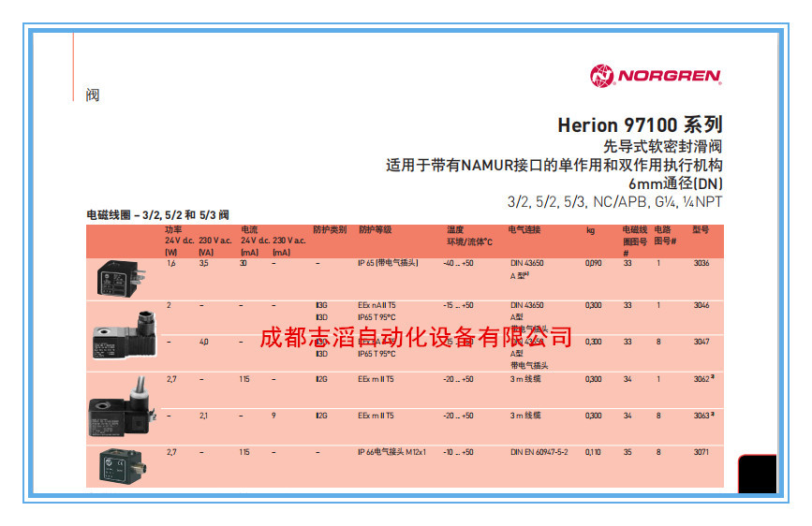Viewport: 812px width, 526px height.
Task: Select model number 3062
Action: 701,379
